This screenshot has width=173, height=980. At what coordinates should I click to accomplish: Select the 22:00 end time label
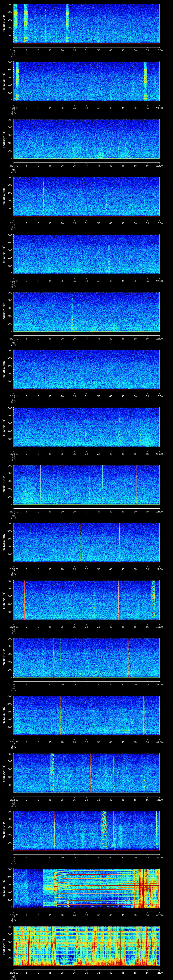coord(159,166)
